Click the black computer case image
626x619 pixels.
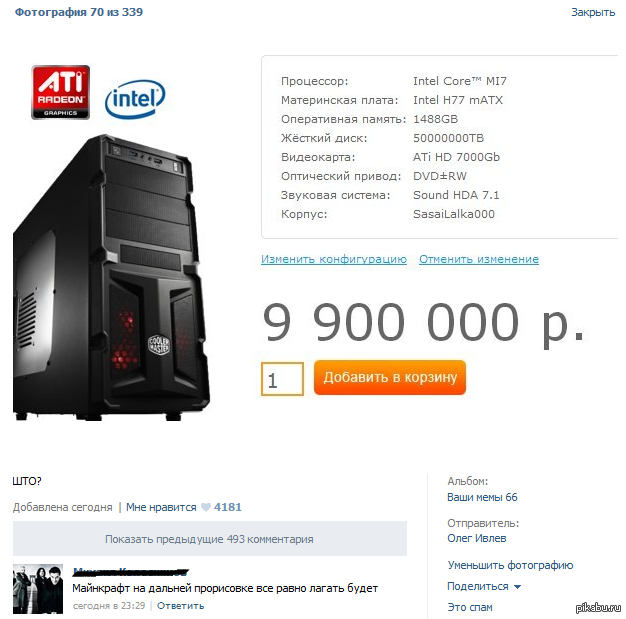[x=111, y=278]
